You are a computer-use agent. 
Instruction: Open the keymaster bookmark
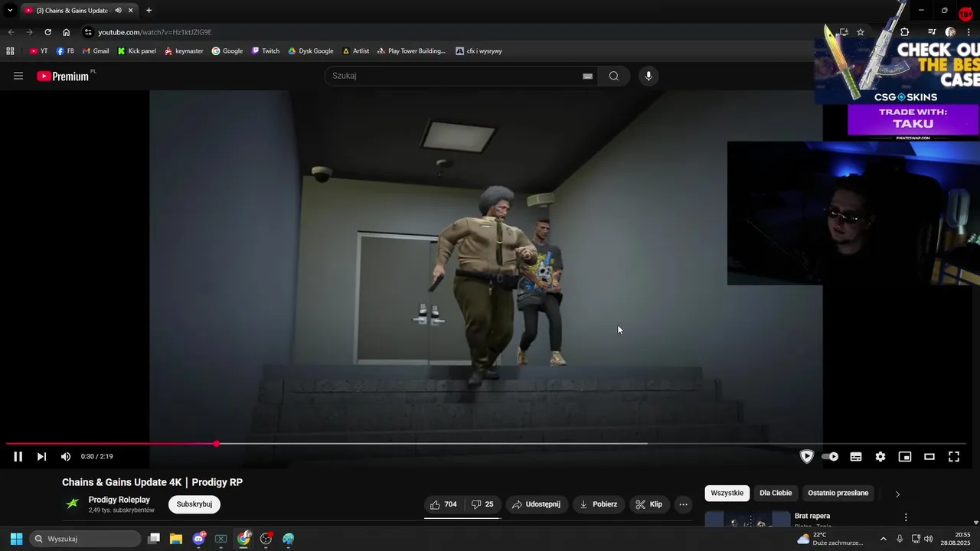(x=184, y=51)
